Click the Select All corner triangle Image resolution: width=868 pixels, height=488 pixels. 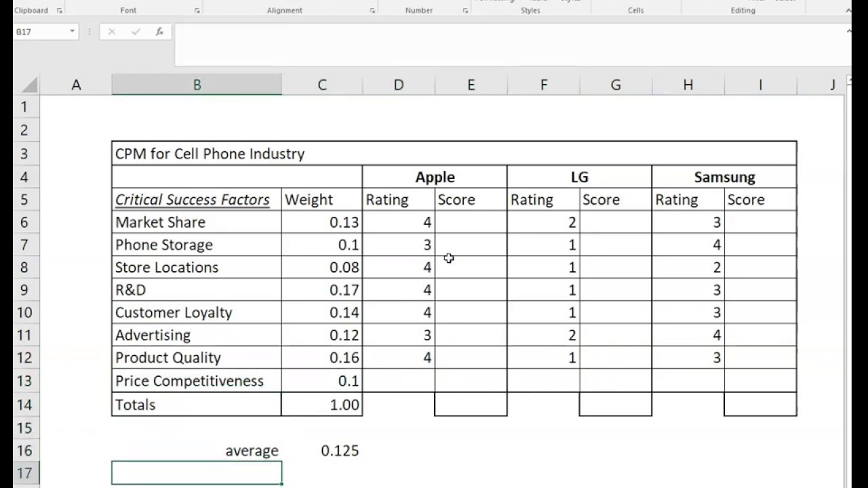coord(29,85)
